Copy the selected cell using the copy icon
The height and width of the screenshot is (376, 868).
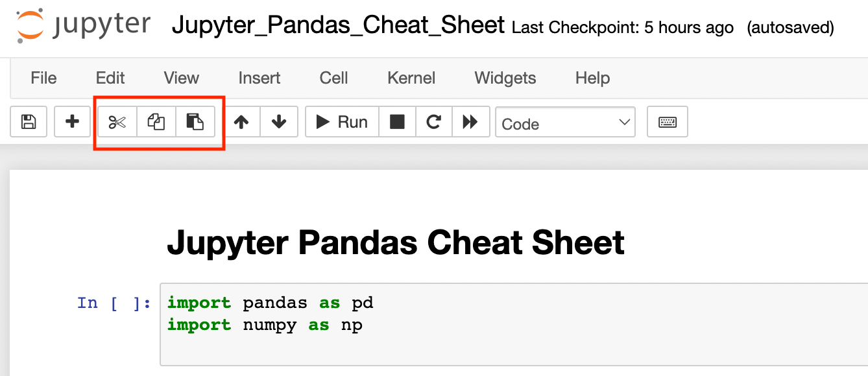click(156, 121)
